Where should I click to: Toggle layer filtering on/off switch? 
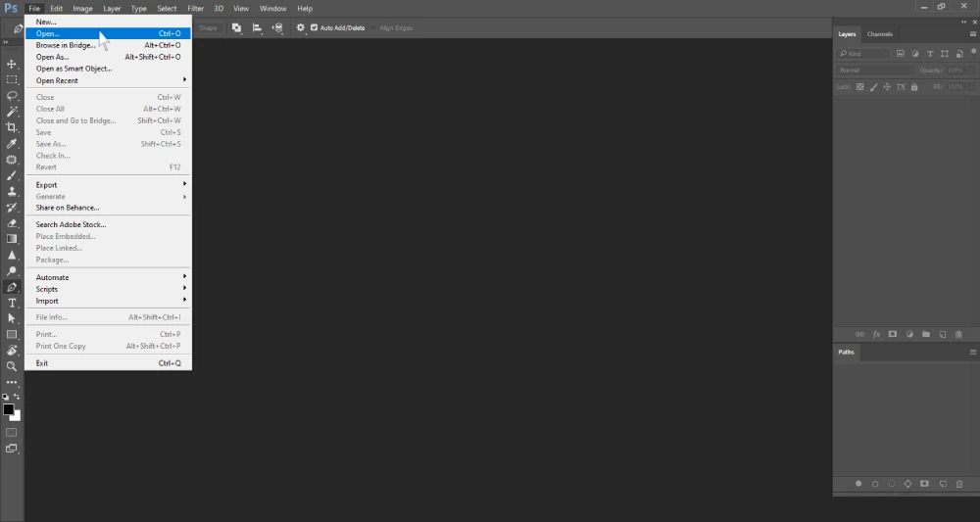(x=974, y=53)
